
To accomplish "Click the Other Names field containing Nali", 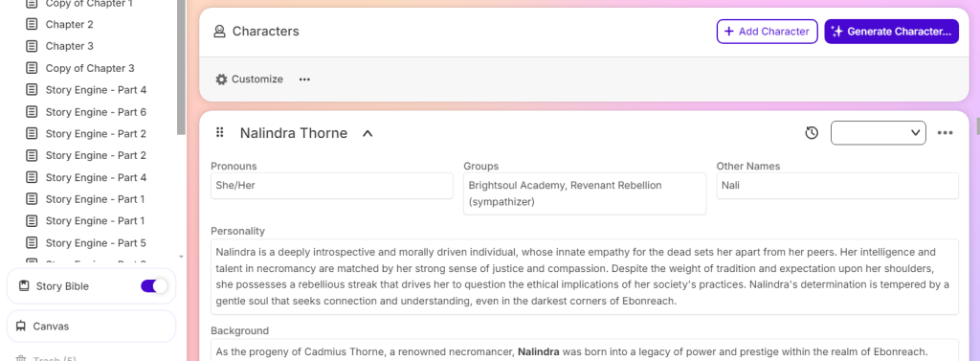I will tap(837, 186).
